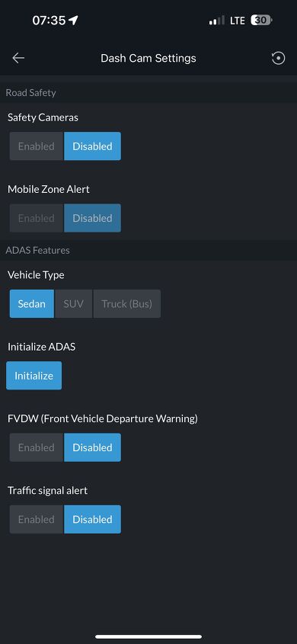The height and width of the screenshot is (644, 297).
Task: Tap the back arrow icon
Action: coord(18,59)
